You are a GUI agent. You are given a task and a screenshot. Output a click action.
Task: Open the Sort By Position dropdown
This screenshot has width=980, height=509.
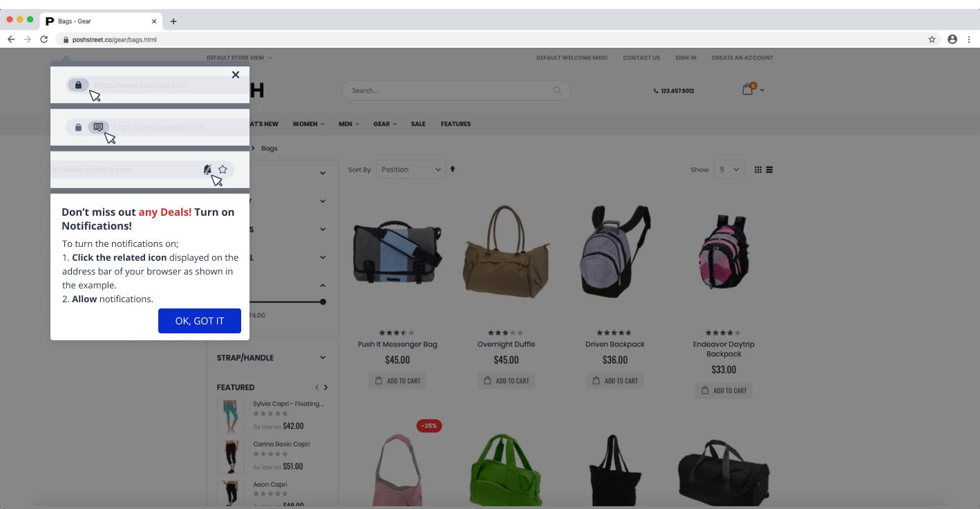(411, 169)
